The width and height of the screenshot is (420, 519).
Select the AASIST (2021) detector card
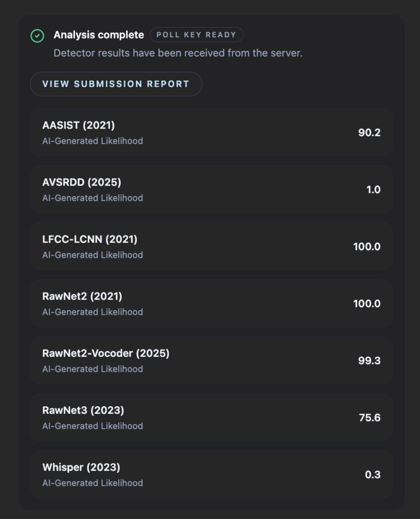[x=210, y=133]
